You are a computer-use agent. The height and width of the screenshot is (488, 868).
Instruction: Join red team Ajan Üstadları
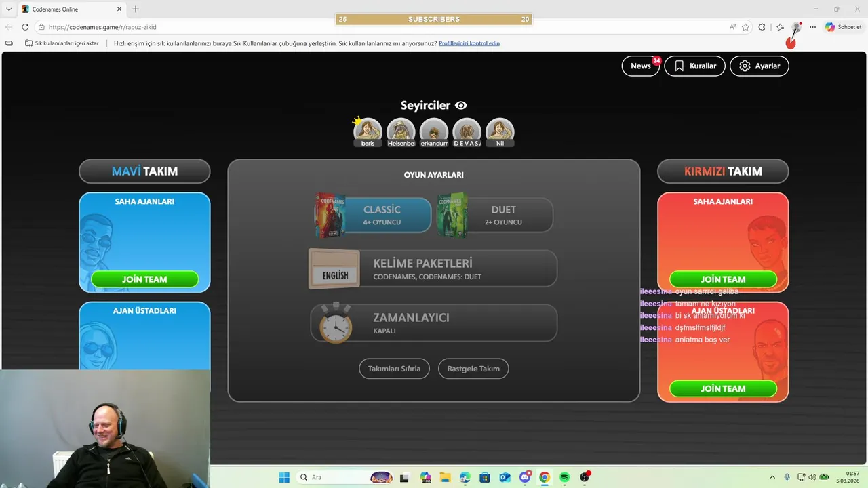click(x=723, y=388)
